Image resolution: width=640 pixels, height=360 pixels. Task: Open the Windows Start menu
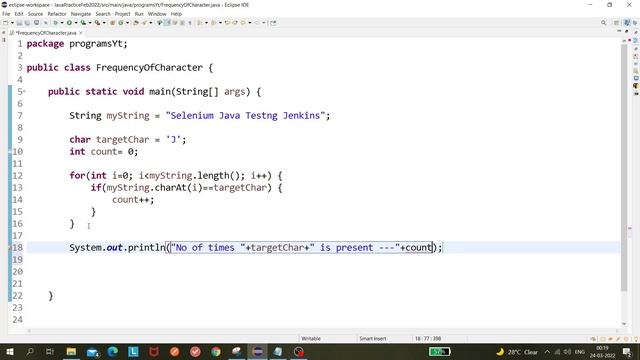click(x=9, y=351)
